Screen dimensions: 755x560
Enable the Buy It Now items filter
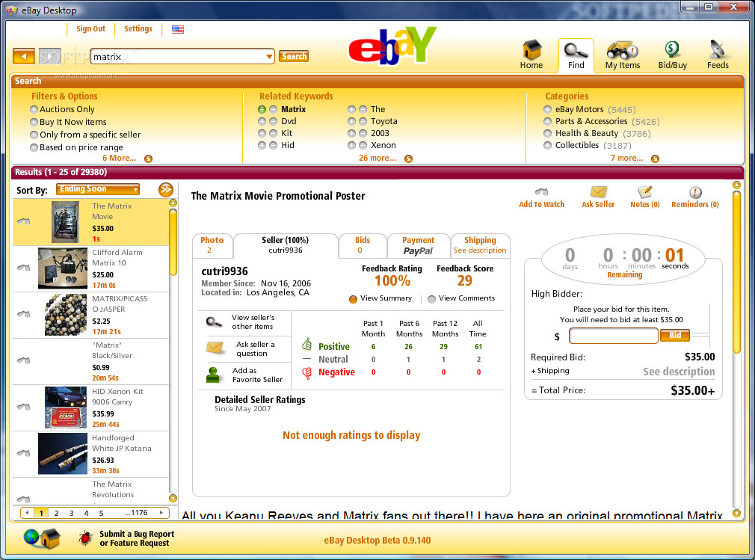pos(34,123)
